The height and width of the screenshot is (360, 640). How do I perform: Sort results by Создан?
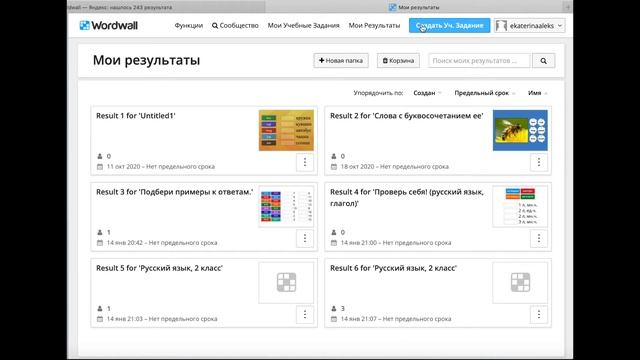click(427, 93)
